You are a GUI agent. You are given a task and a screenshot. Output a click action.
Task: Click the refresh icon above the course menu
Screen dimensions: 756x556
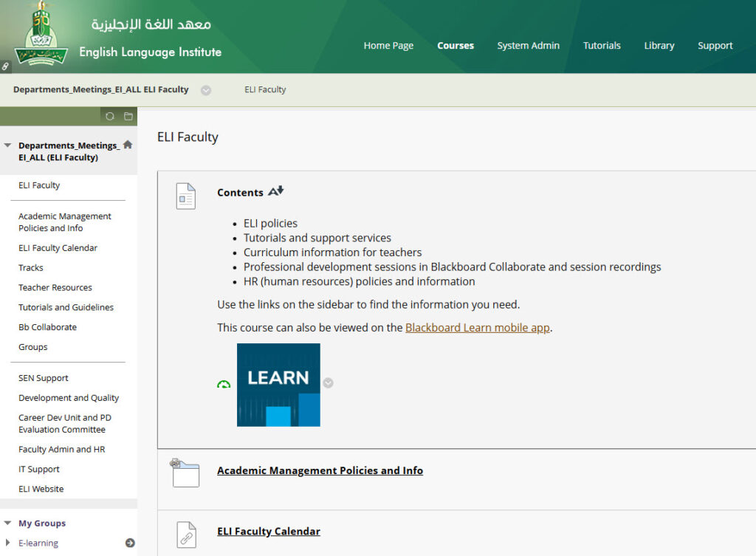point(110,116)
